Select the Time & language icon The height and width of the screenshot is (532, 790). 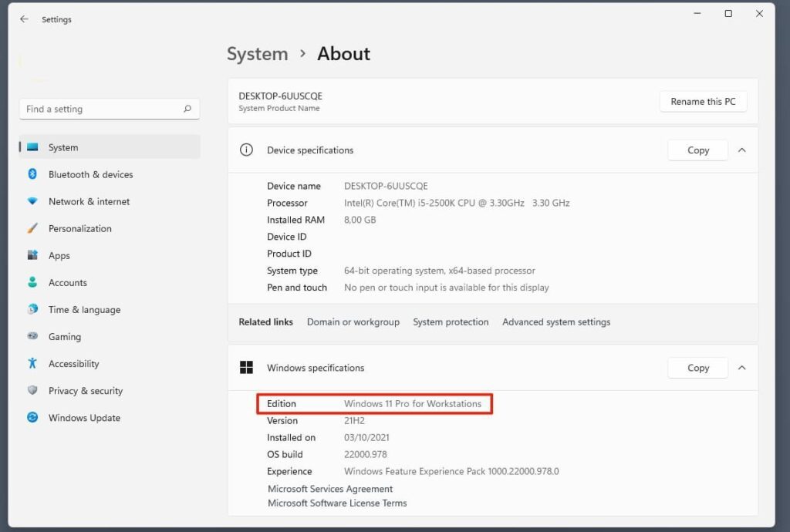[x=32, y=309]
